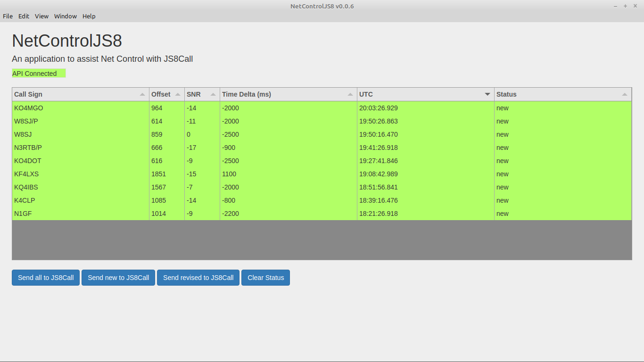The image size is (644, 362).
Task: Click the UTC descending sort arrow
Action: click(x=487, y=94)
